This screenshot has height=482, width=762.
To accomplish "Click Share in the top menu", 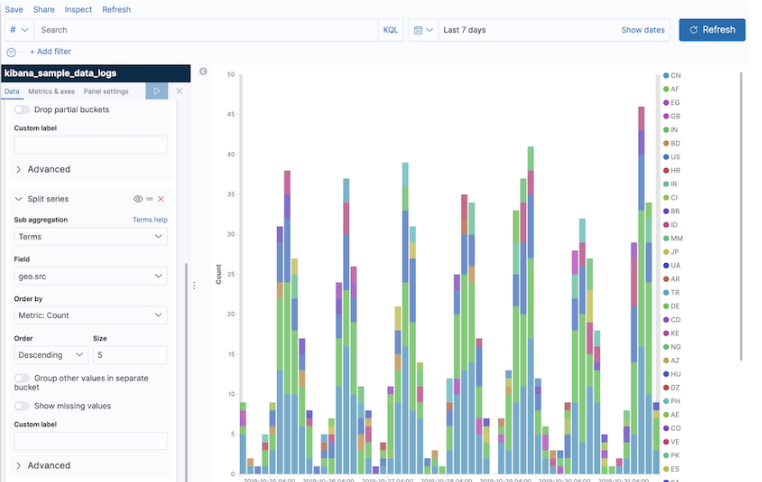I will pyautogui.click(x=44, y=9).
